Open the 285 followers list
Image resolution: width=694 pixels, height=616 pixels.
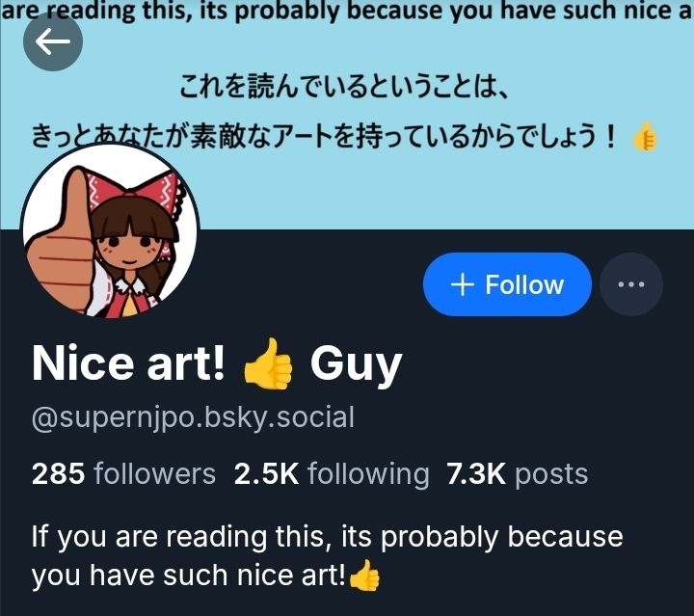(124, 474)
